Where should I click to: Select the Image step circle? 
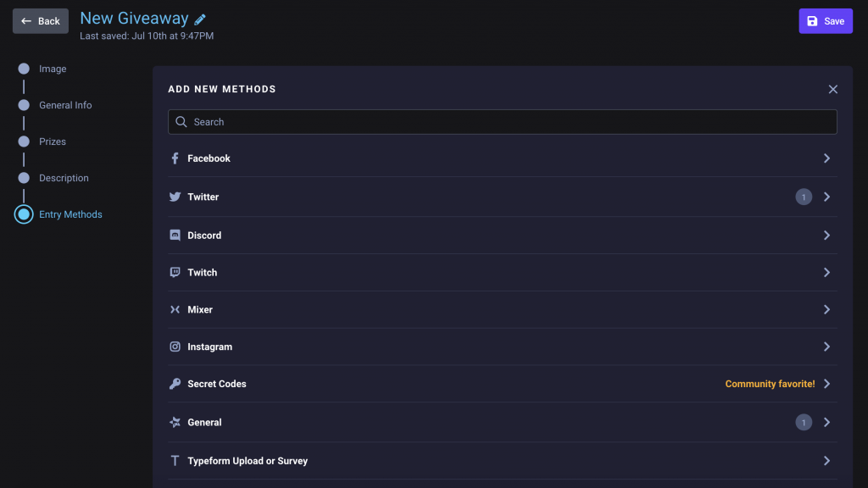[24, 69]
